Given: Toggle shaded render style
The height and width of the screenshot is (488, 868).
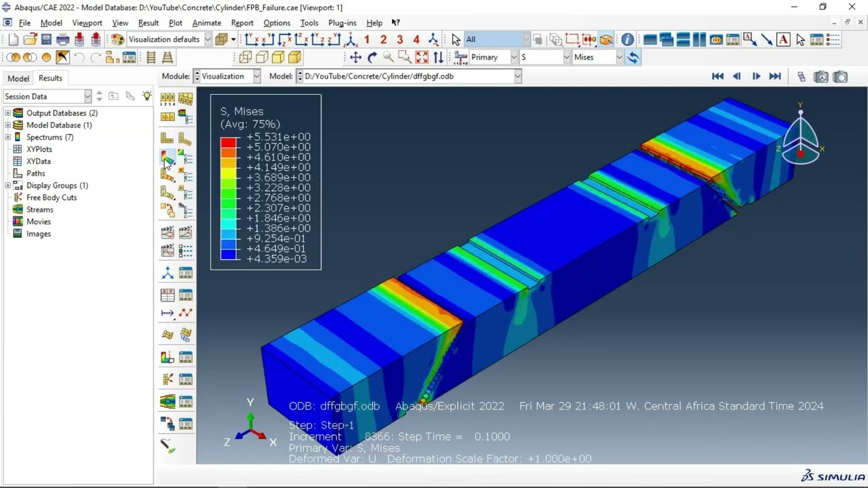Looking at the screenshot, I should (x=295, y=58).
